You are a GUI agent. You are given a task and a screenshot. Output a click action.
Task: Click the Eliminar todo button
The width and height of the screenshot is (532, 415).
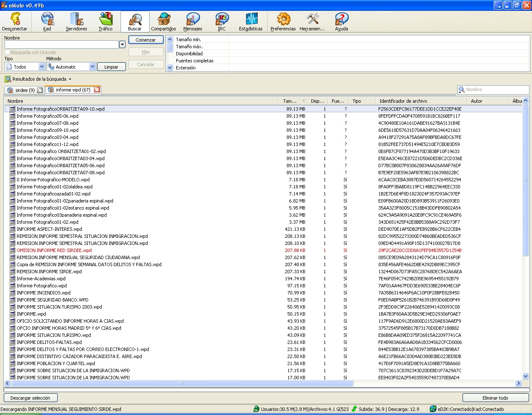point(495,398)
